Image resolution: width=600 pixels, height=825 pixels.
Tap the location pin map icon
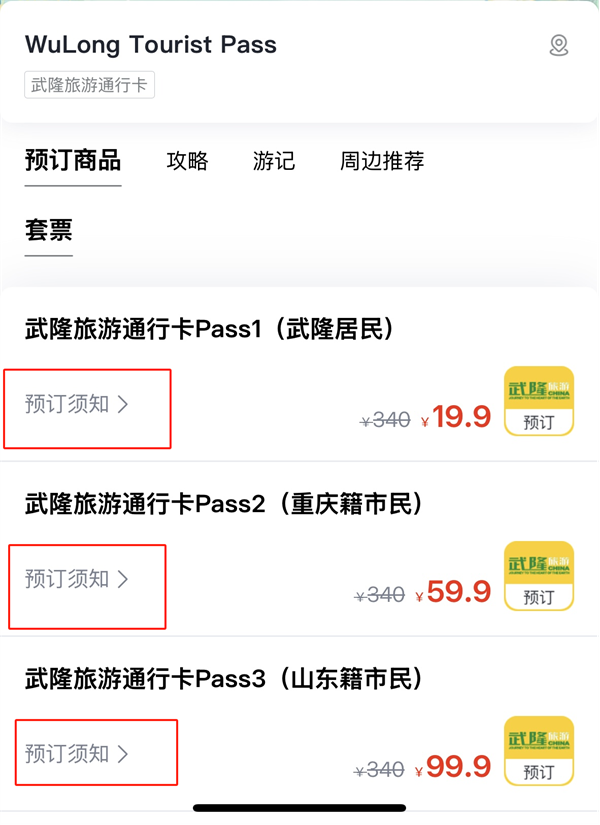coord(559,45)
